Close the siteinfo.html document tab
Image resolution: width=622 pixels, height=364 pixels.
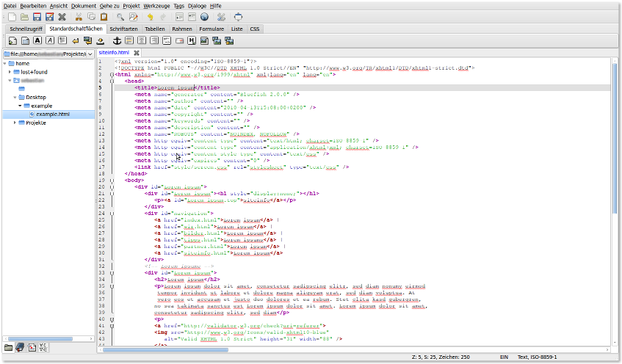click(x=137, y=53)
